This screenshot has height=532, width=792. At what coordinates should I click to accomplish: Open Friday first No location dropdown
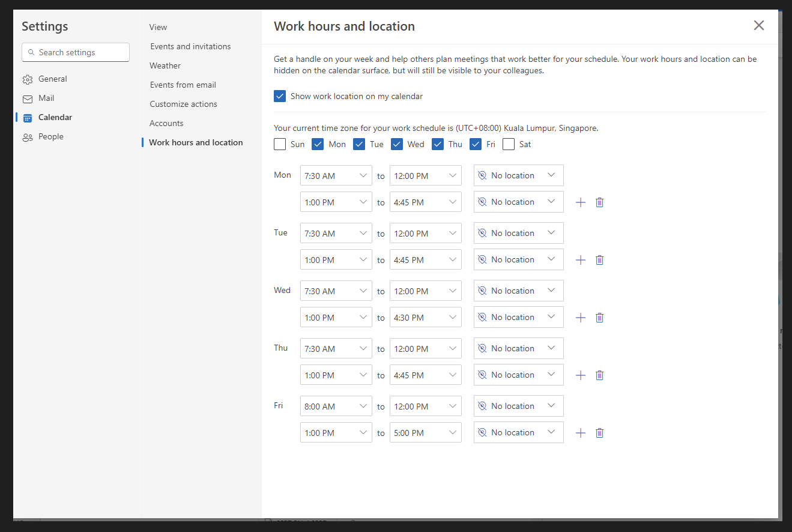point(518,407)
